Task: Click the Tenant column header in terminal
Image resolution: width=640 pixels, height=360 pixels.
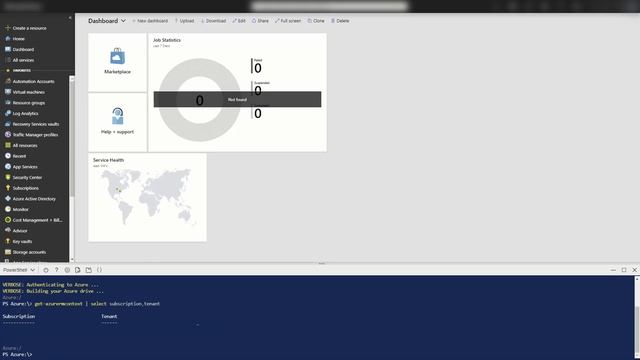Action: pyautogui.click(x=109, y=316)
